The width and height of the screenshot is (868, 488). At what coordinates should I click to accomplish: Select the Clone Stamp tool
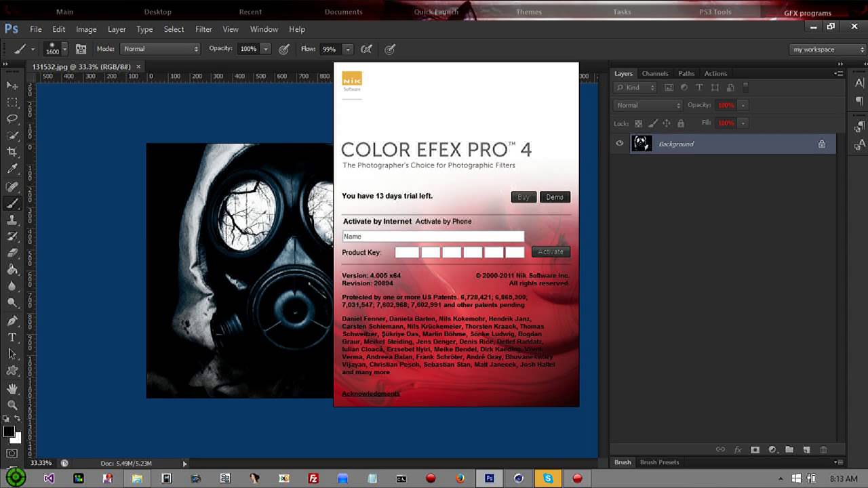[x=12, y=220]
